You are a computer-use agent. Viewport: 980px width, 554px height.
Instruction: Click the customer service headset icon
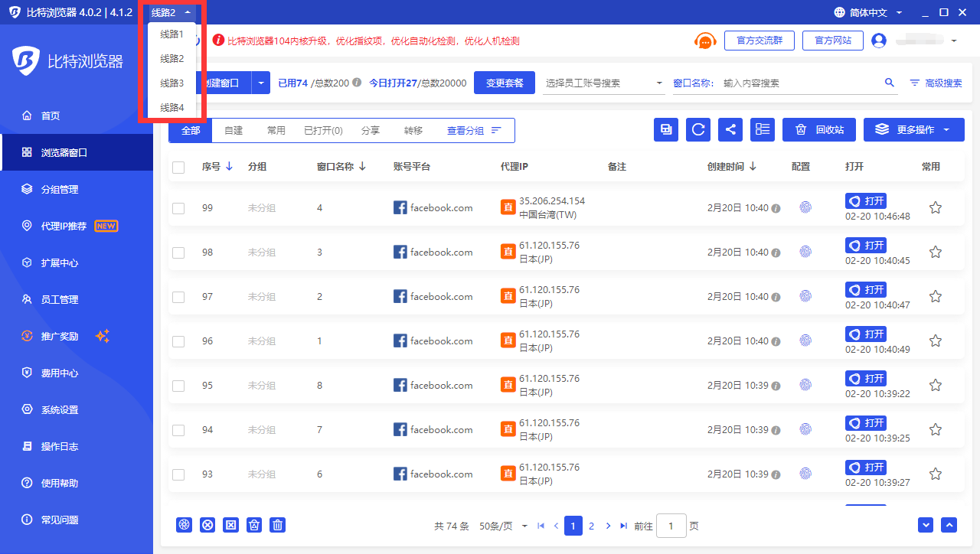(704, 41)
